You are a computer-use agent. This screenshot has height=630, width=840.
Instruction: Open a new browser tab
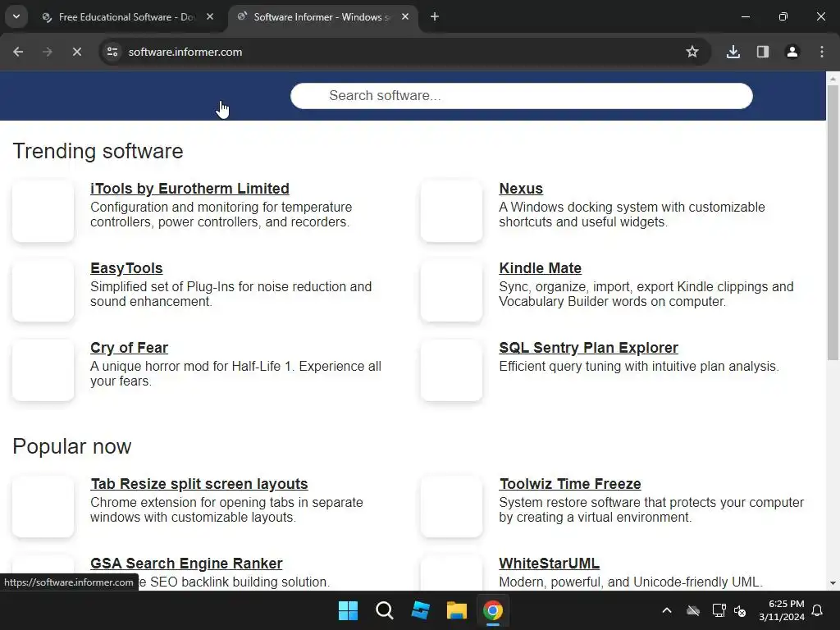pyautogui.click(x=435, y=16)
